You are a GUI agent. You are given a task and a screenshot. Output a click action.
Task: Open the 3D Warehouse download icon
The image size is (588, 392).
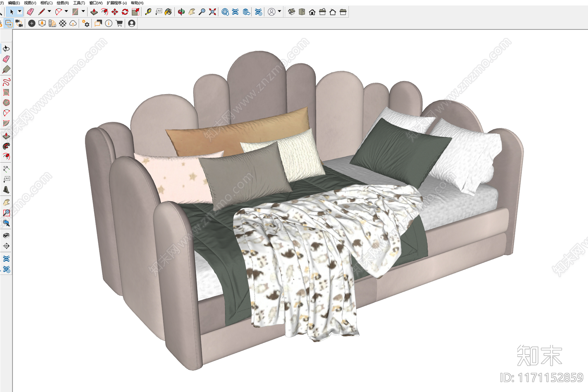coord(225,12)
